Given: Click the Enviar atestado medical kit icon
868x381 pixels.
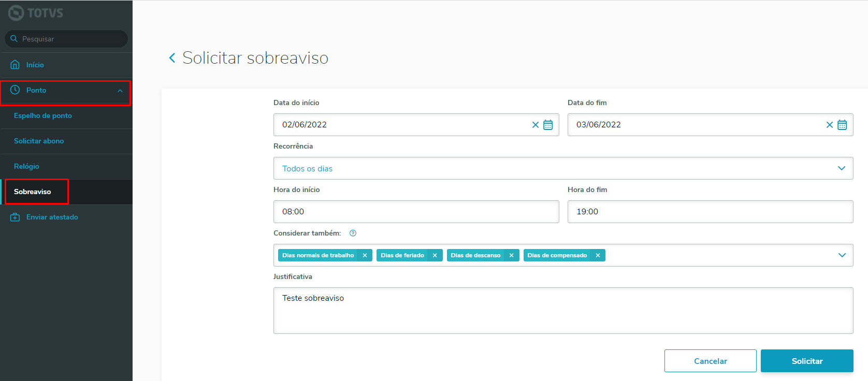Looking at the screenshot, I should (15, 217).
